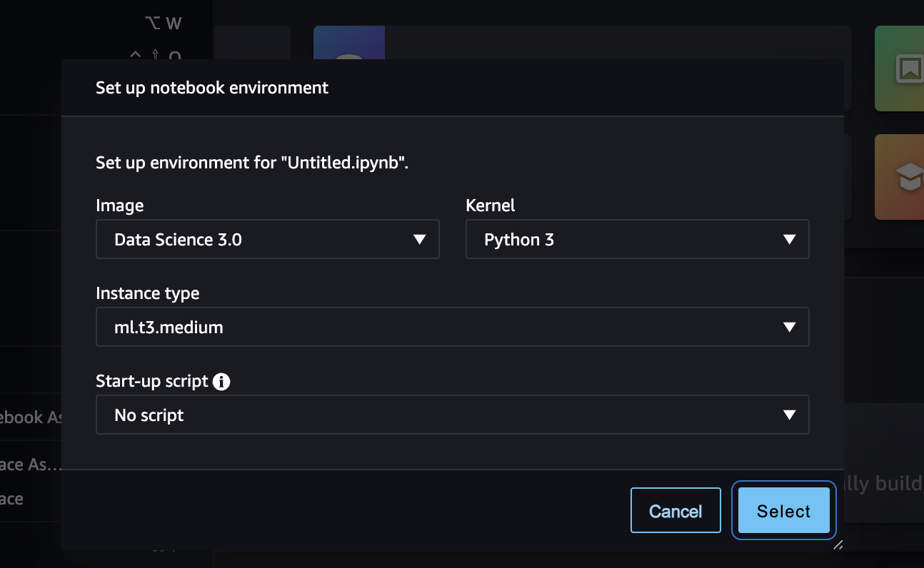Select the 'ace As…' menu entry

[31, 465]
